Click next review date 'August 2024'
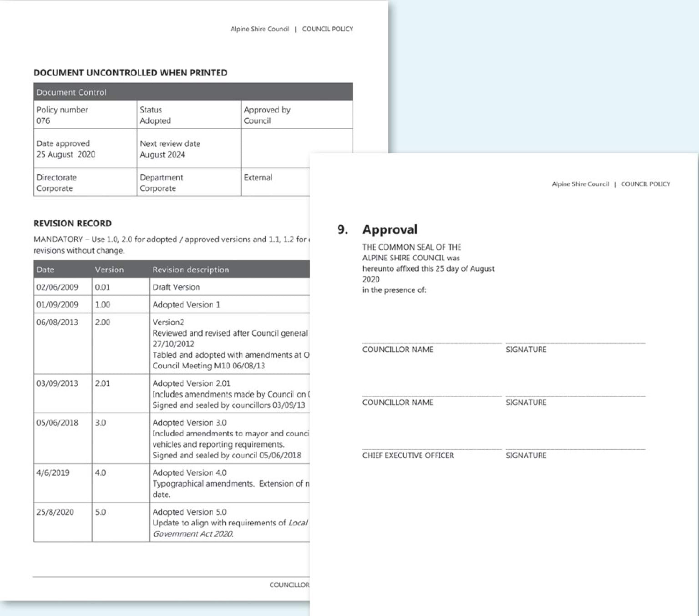The image size is (699, 616). pyautogui.click(x=162, y=155)
